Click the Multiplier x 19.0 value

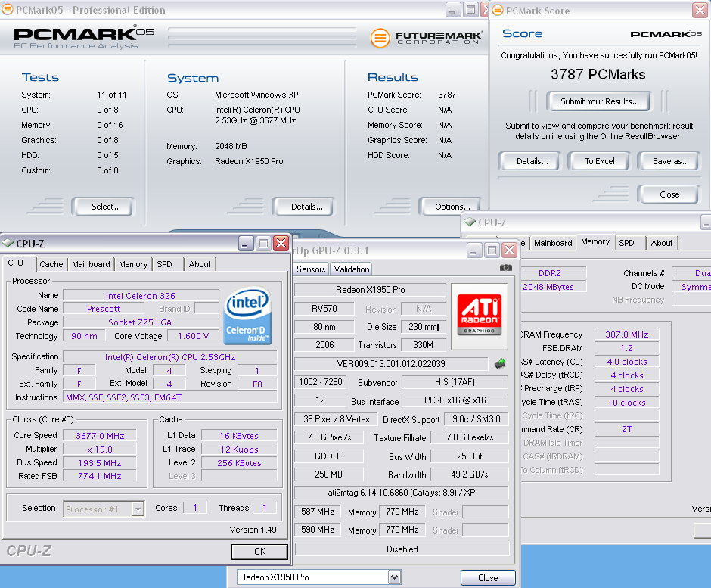[x=100, y=450]
